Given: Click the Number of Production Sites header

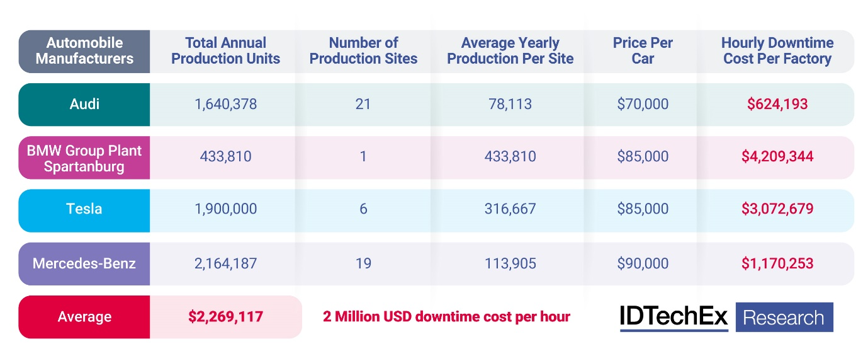Looking at the screenshot, I should (x=363, y=51).
